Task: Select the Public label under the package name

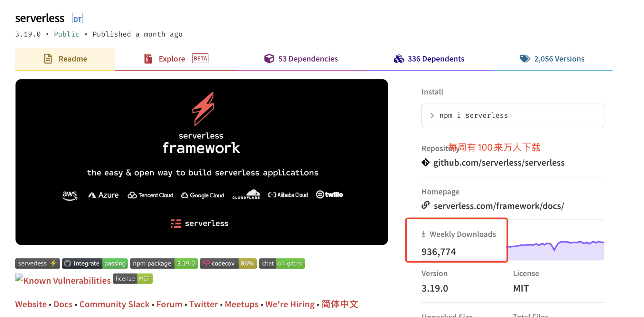Action: click(x=67, y=34)
